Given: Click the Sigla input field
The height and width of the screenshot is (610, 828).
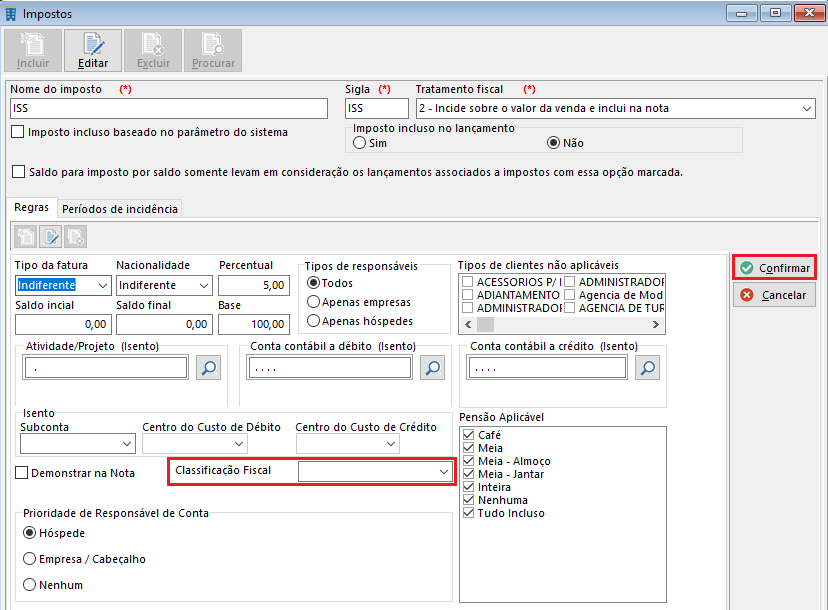Looking at the screenshot, I should (x=377, y=108).
